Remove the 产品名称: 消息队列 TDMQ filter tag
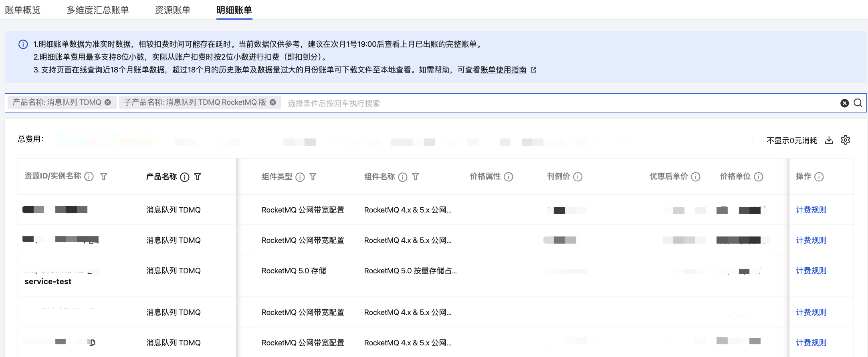The height and width of the screenshot is (357, 868). [x=108, y=102]
